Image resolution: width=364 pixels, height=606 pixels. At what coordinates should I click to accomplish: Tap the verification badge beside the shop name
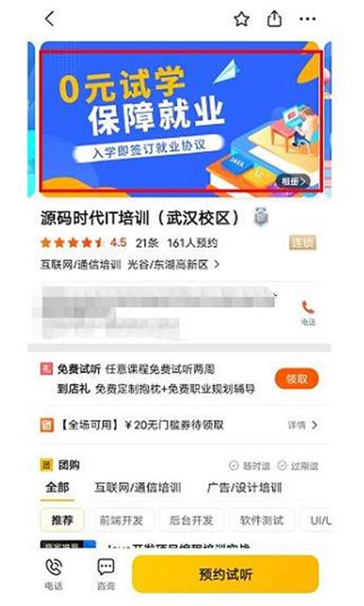[261, 217]
